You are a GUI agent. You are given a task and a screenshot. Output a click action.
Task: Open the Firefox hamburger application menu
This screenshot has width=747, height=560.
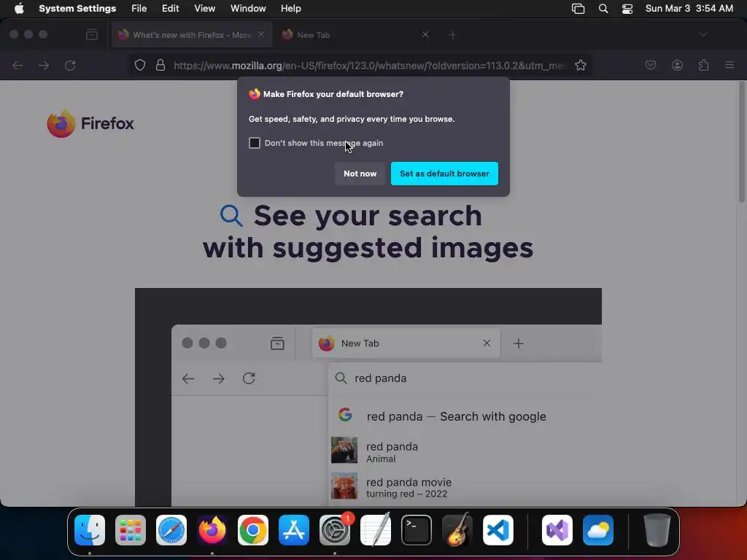coord(729,65)
